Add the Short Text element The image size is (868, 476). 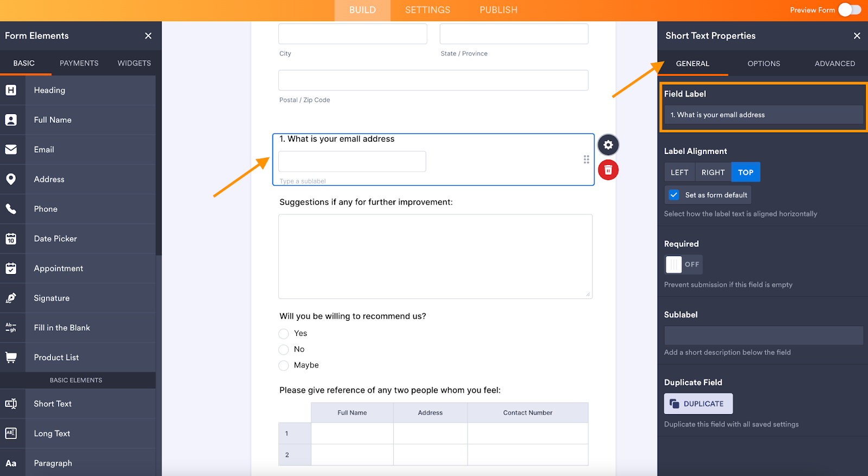point(78,404)
